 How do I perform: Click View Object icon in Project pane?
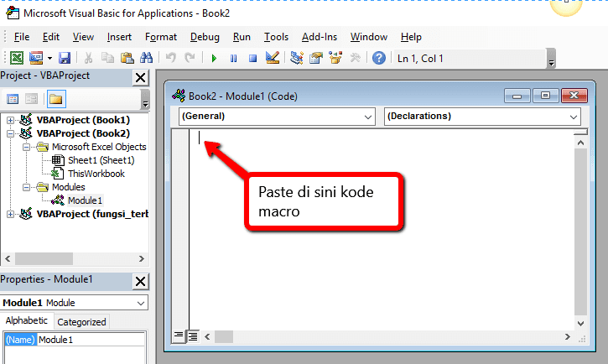[31, 99]
